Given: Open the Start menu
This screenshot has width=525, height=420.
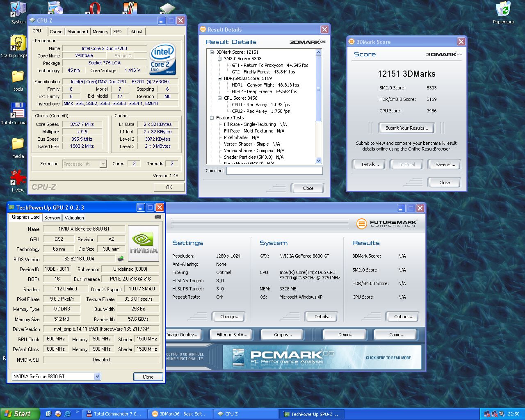Looking at the screenshot, I should (x=20, y=414).
